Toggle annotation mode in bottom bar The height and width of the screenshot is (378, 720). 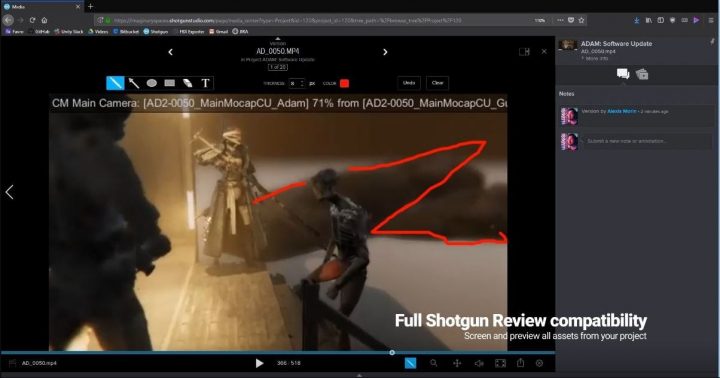point(411,363)
